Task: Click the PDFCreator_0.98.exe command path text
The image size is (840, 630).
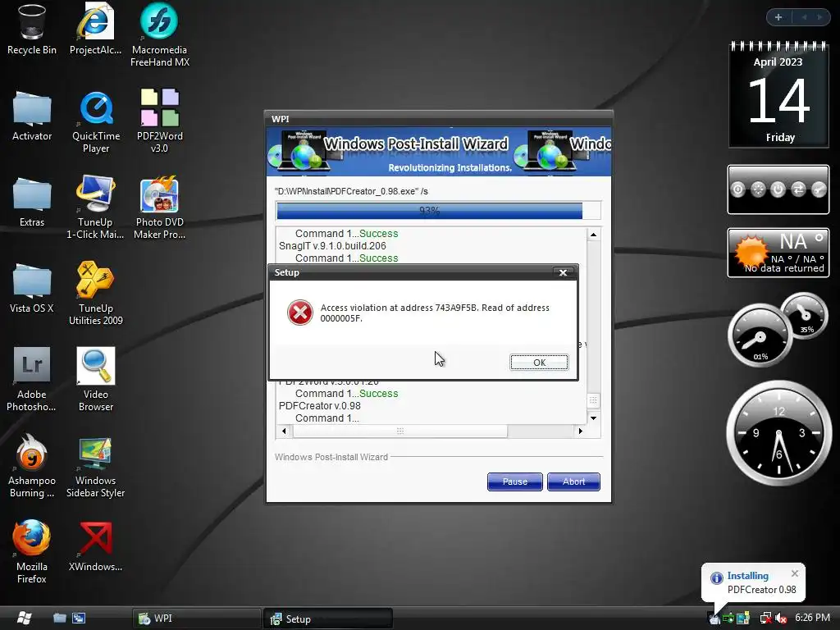Action: pyautogui.click(x=351, y=191)
